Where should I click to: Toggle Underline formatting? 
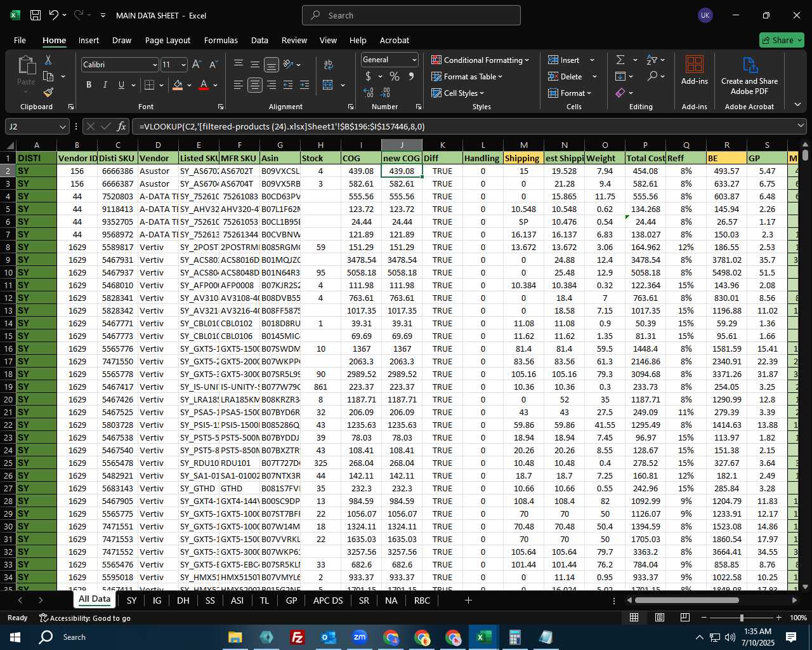point(121,85)
